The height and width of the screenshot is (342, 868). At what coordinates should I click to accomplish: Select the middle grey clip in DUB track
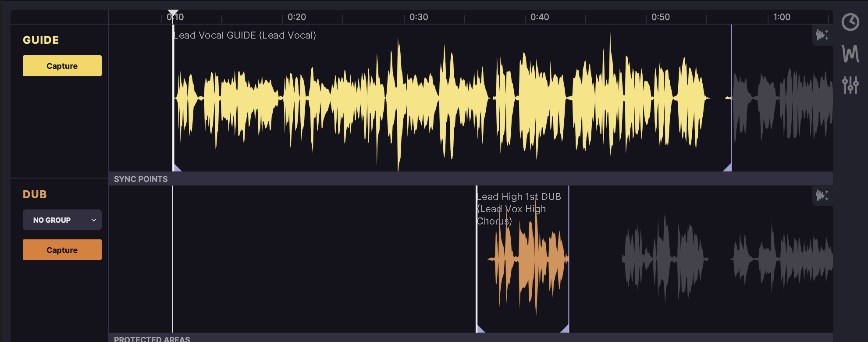point(664,260)
